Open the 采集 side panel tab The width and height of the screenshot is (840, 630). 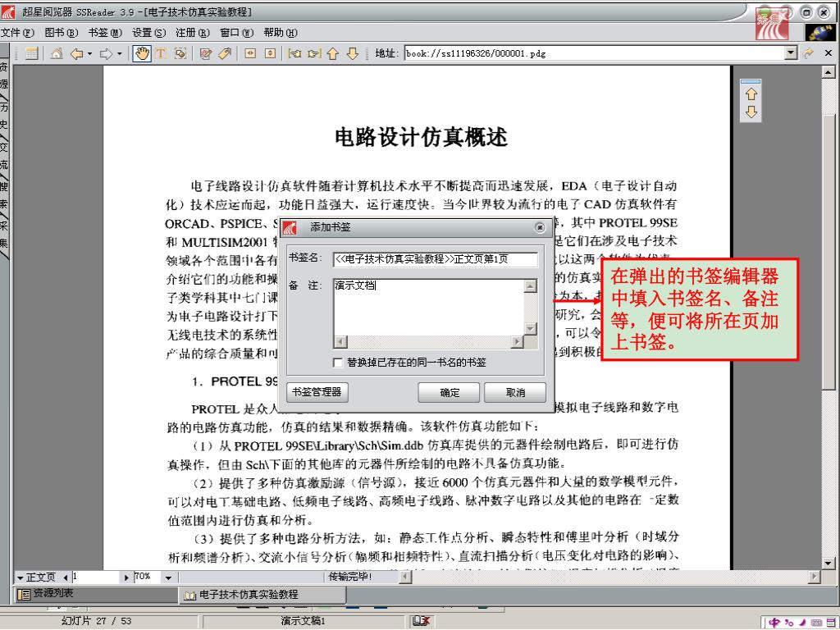tap(4, 234)
